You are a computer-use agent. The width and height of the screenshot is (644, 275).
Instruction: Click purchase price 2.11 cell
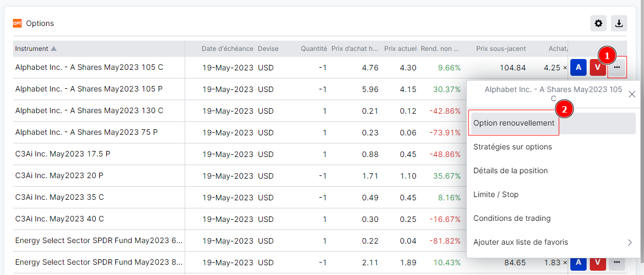[371, 263]
